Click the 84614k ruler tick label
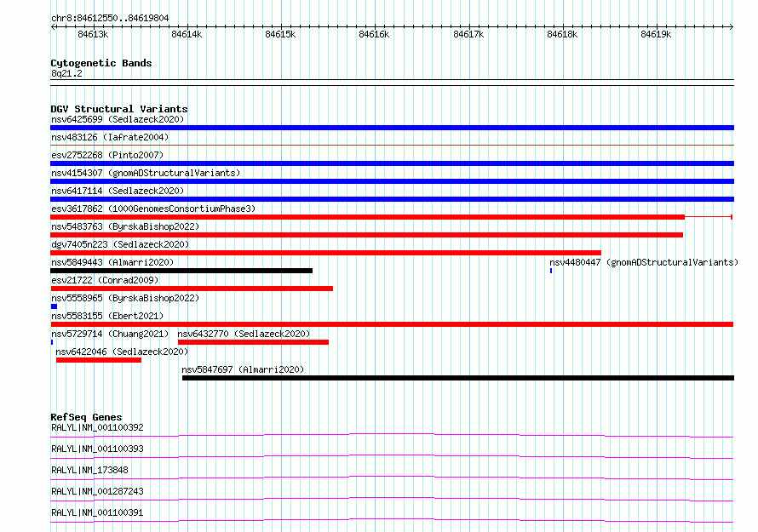This screenshot has width=758, height=532. pyautogui.click(x=187, y=34)
